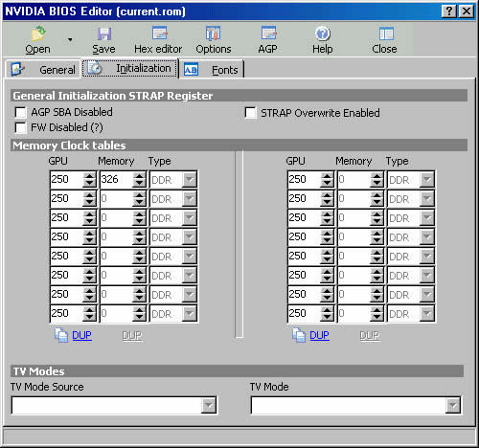Adjust third-row GPU spinner, left table
The width and height of the screenshot is (479, 448).
click(x=89, y=218)
